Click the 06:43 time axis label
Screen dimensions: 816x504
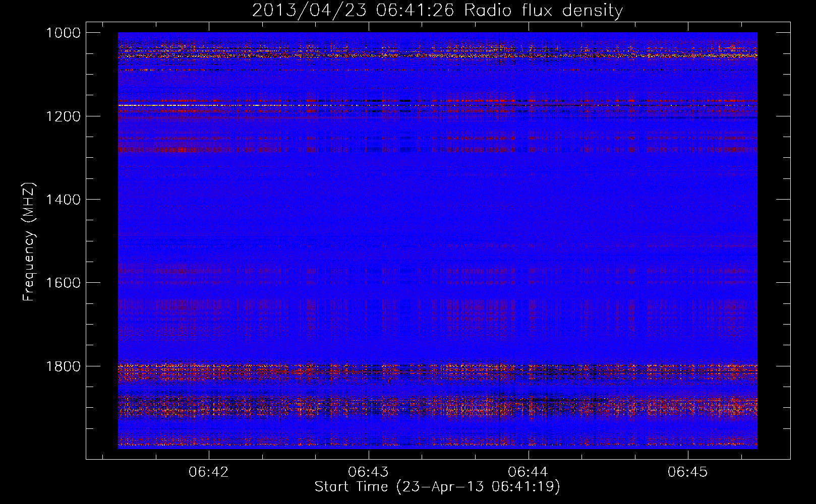[369, 472]
